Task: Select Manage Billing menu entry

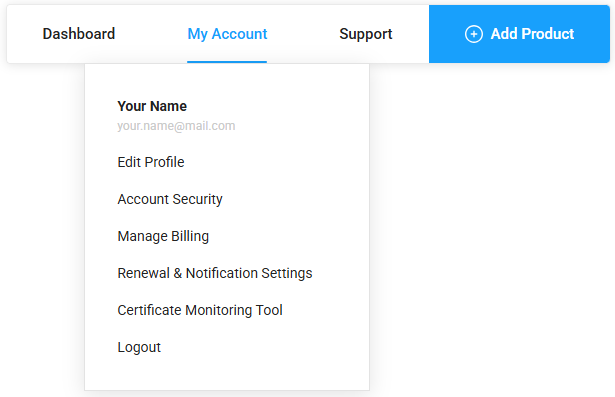Action: point(163,236)
